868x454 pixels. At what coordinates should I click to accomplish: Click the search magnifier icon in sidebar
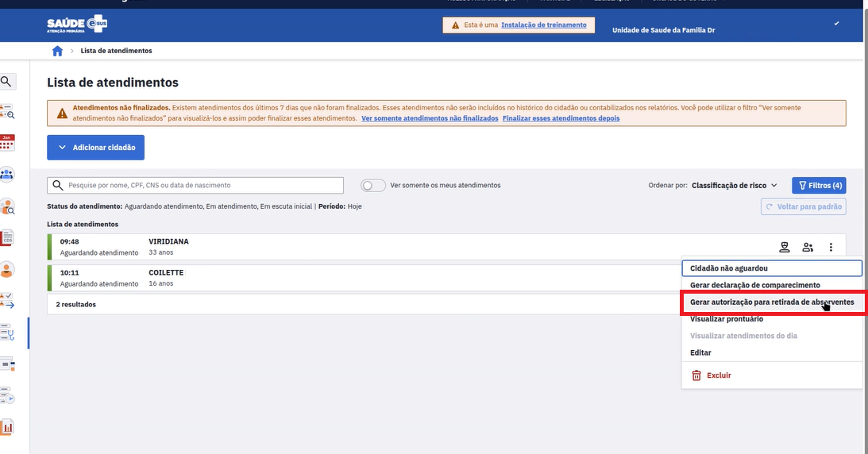(6, 81)
